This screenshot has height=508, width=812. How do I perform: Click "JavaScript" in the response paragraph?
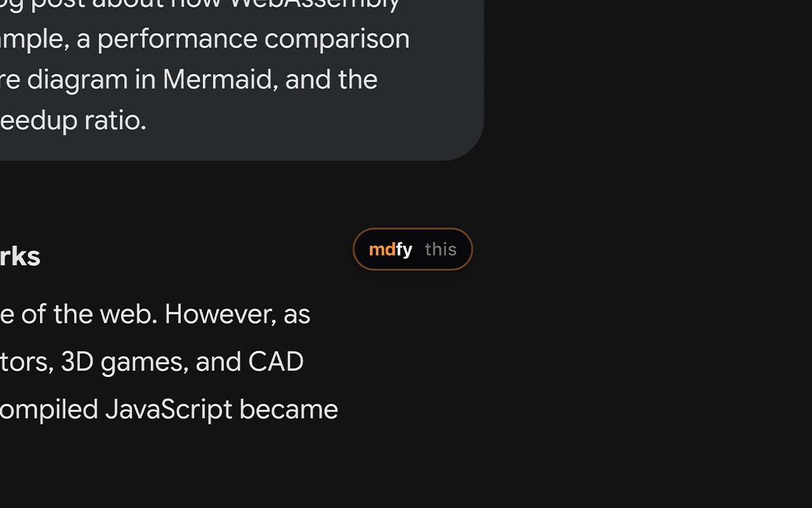point(169,410)
